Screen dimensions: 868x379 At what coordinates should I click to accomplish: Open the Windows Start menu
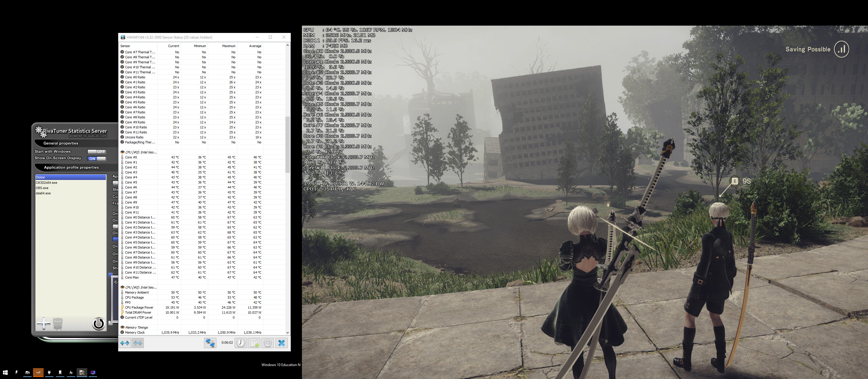point(5,372)
